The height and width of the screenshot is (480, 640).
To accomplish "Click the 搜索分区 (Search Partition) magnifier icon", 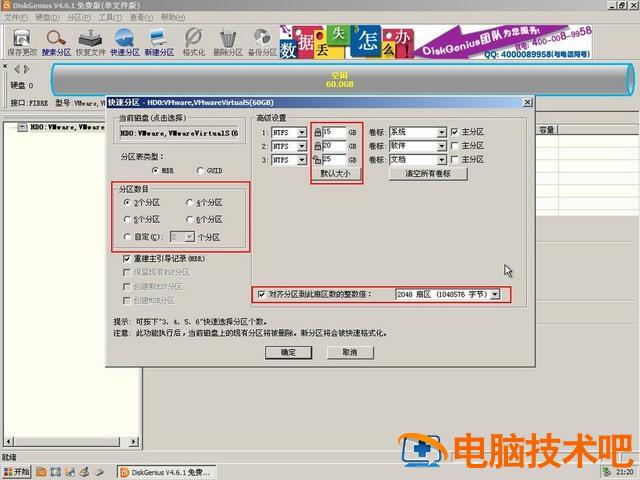I will tap(57, 40).
